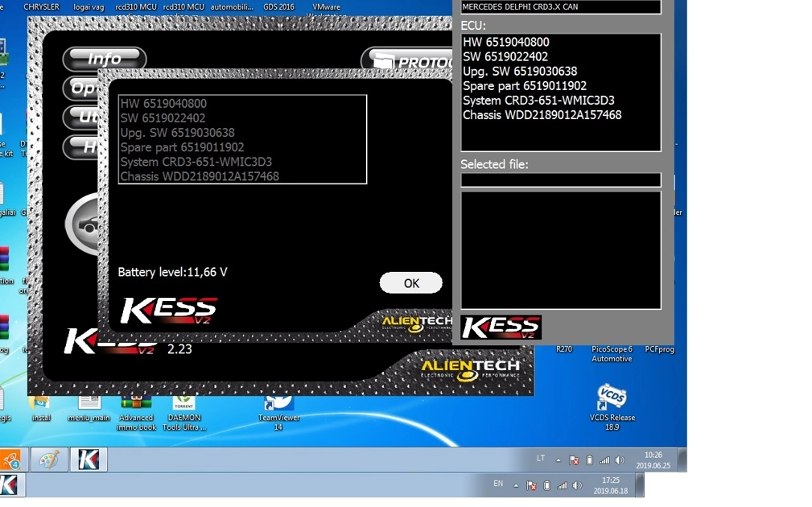Open Paint palette icon on taskbar
The image size is (812, 507).
click(49, 460)
